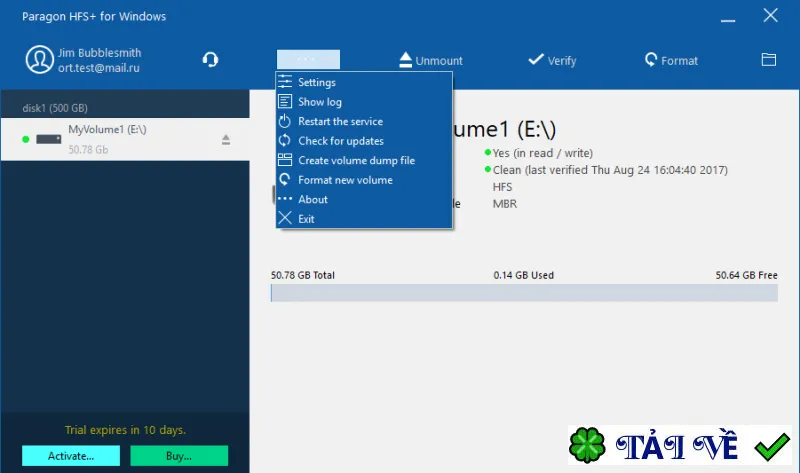Viewport: 800px width, 473px height.
Task: Click the Unmount eject icon in toolbar
Action: [x=406, y=60]
